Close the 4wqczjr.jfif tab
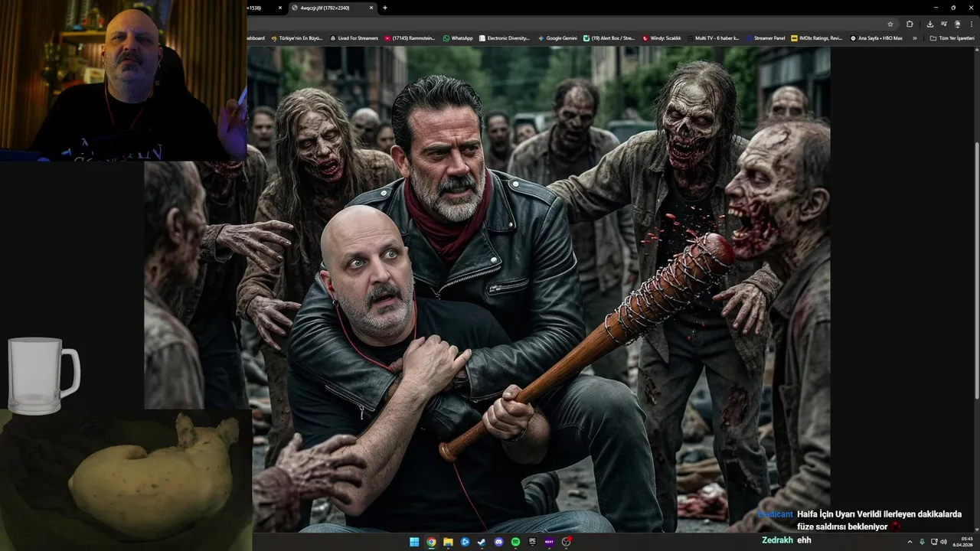Viewport: 980px width, 551px height. tap(371, 8)
